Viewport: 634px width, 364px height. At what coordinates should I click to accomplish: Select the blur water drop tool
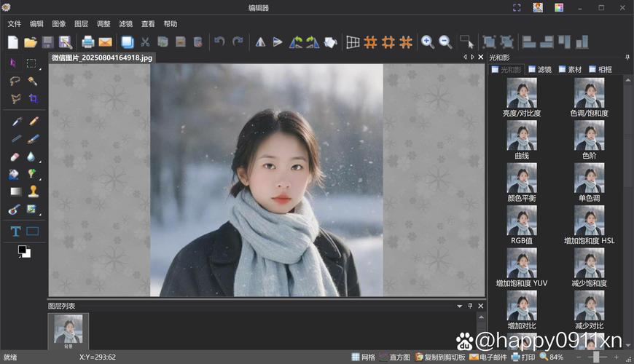pos(31,157)
